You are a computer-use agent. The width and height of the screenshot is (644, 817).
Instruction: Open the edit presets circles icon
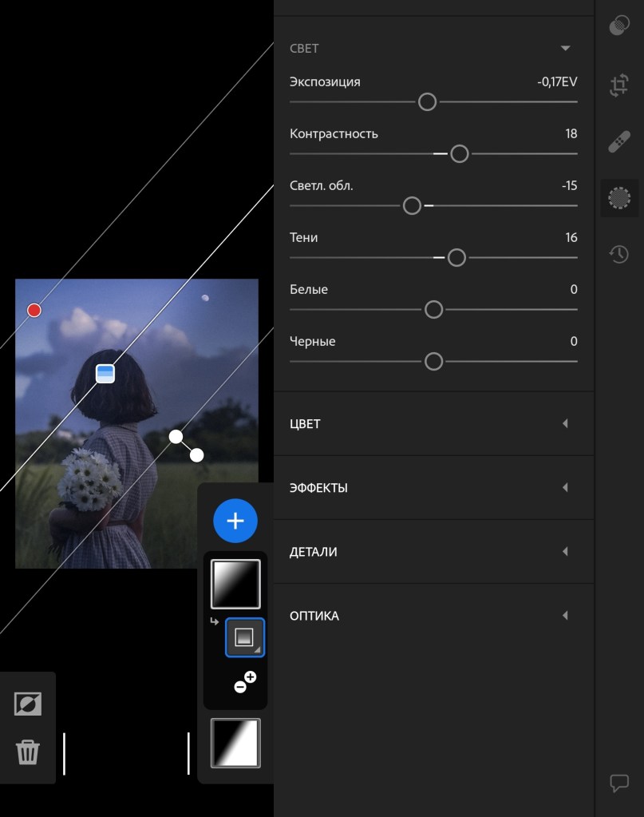[x=619, y=26]
